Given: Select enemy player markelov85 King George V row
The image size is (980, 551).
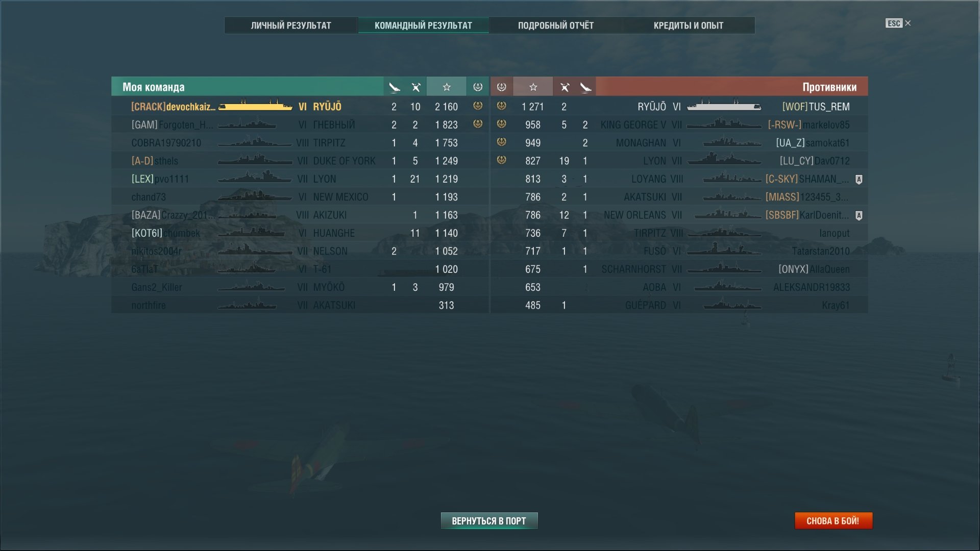Looking at the screenshot, I should click(679, 124).
